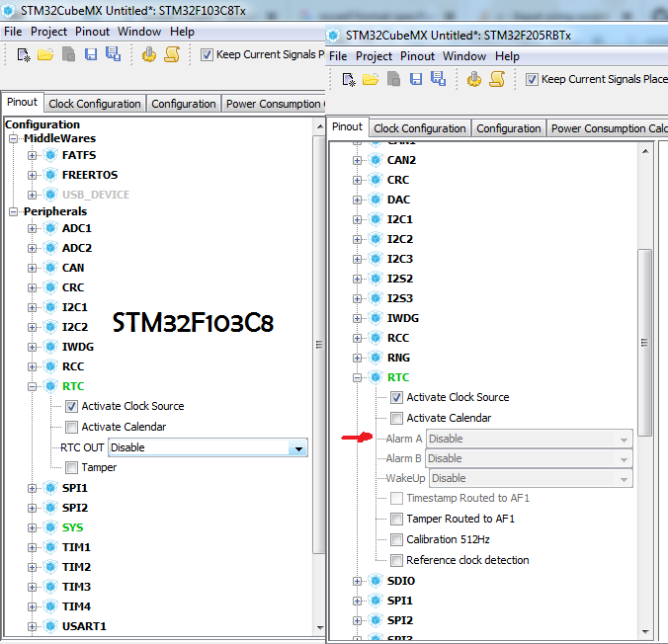Select I2S2 peripheral label
The image size is (668, 644).
pyautogui.click(x=399, y=279)
